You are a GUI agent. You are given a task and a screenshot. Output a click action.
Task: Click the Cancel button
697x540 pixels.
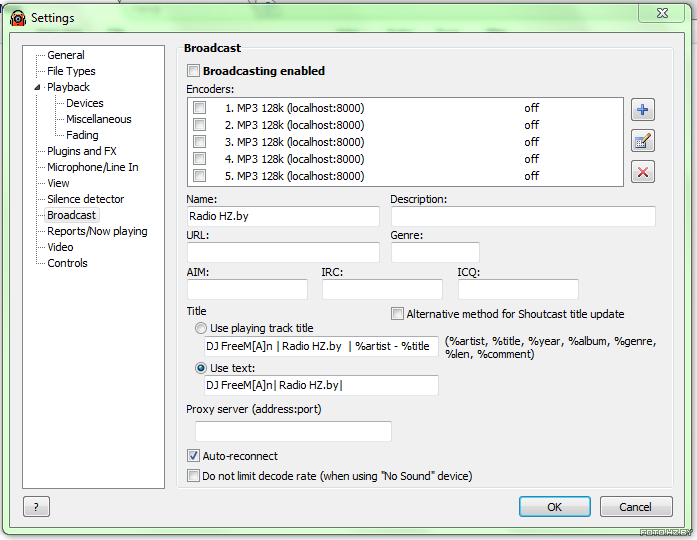[x=635, y=507]
